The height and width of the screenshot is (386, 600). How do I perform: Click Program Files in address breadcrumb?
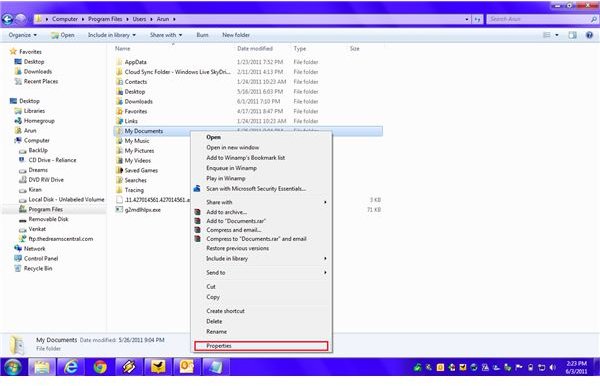point(105,19)
